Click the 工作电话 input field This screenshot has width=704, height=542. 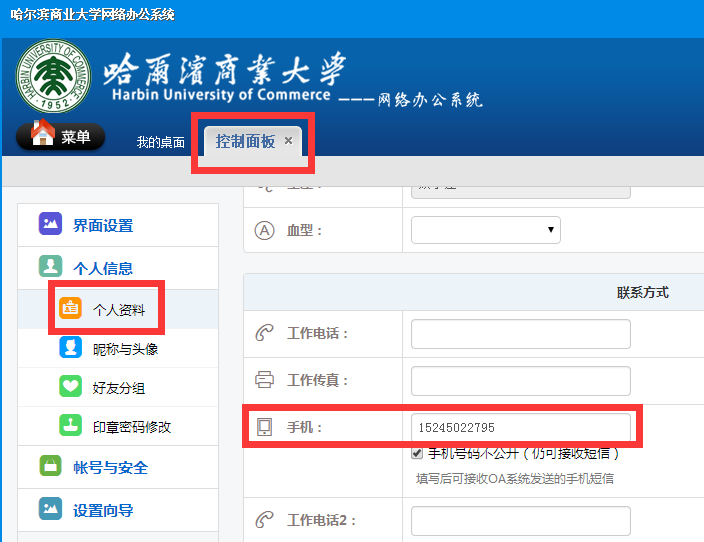point(520,334)
